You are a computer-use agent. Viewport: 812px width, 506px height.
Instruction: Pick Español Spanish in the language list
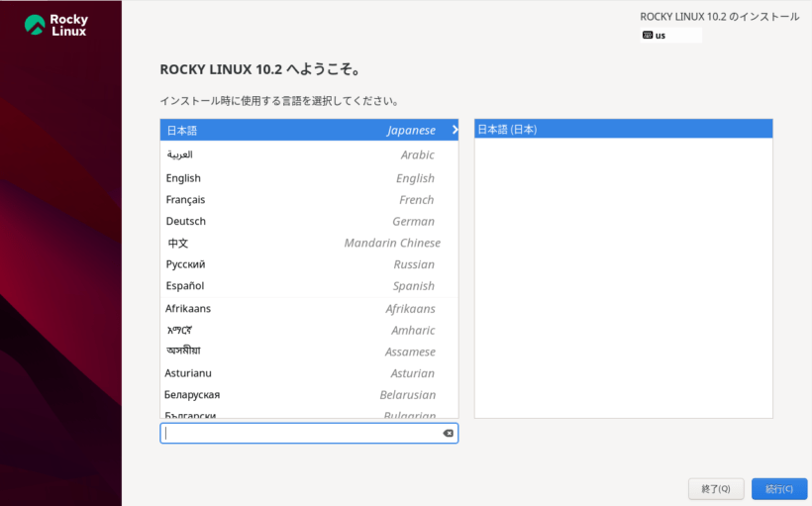click(x=309, y=286)
